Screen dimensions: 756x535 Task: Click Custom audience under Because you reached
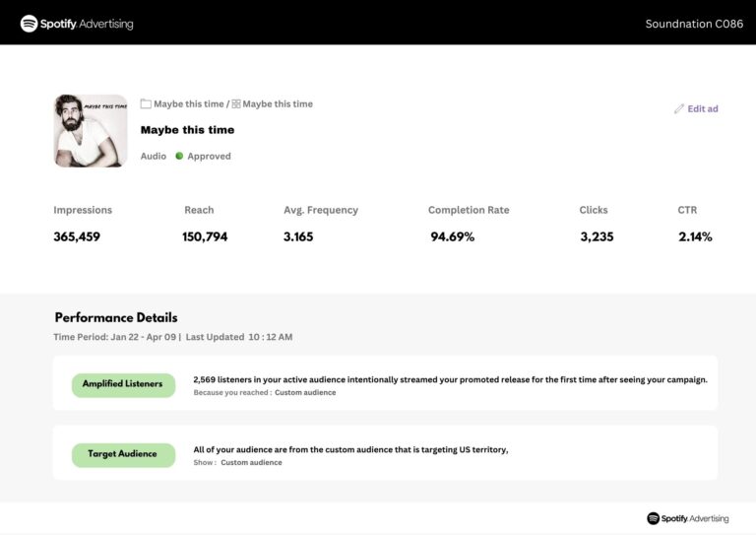[x=305, y=393]
